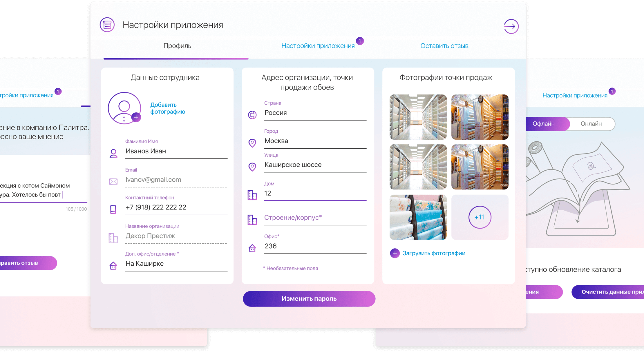Click the Адрес организации heading
644x352 pixels.
point(307,82)
